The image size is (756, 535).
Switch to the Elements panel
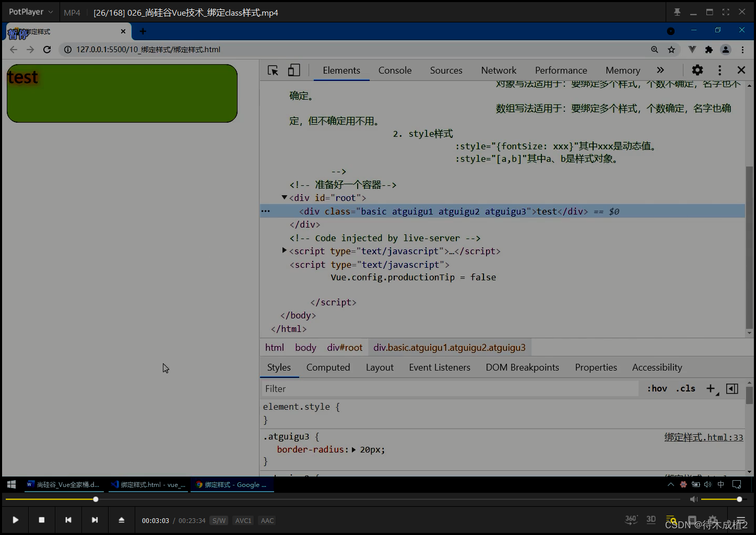pyautogui.click(x=341, y=70)
